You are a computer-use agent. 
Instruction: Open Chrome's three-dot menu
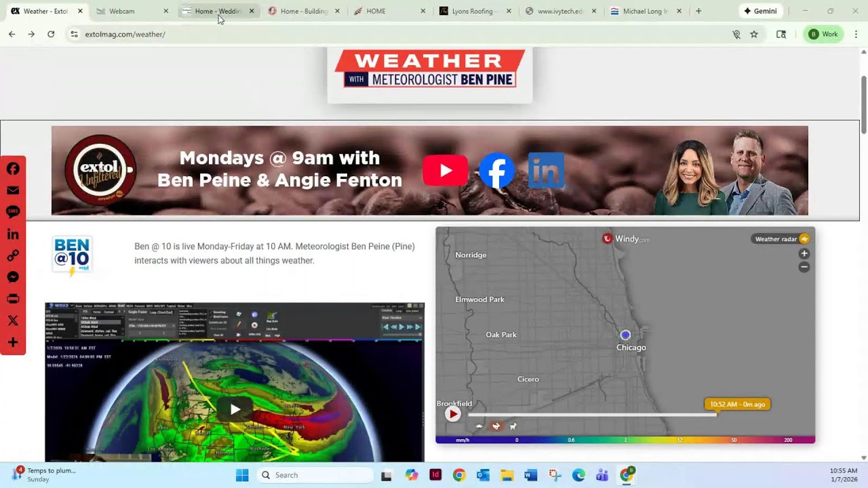(x=856, y=34)
